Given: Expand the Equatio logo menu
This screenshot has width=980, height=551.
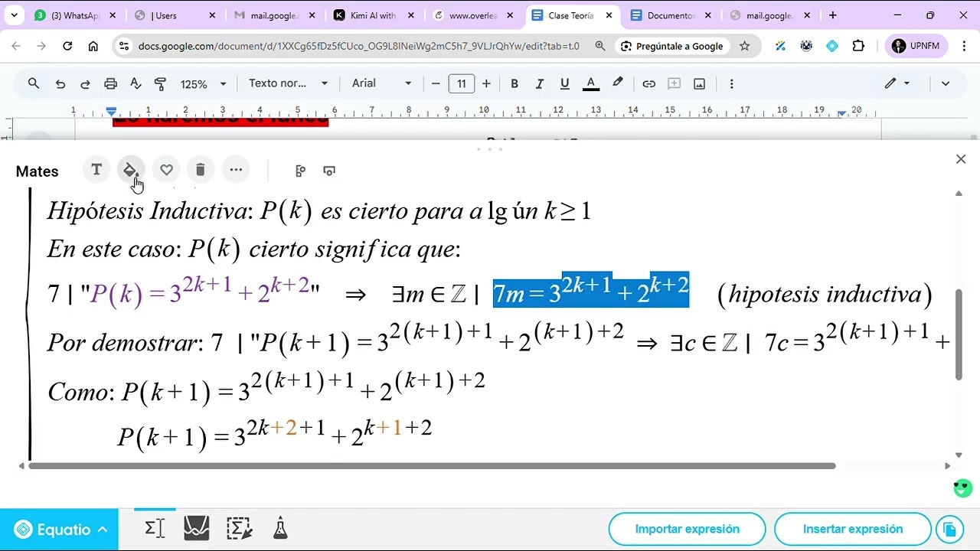Looking at the screenshot, I should [x=60, y=530].
